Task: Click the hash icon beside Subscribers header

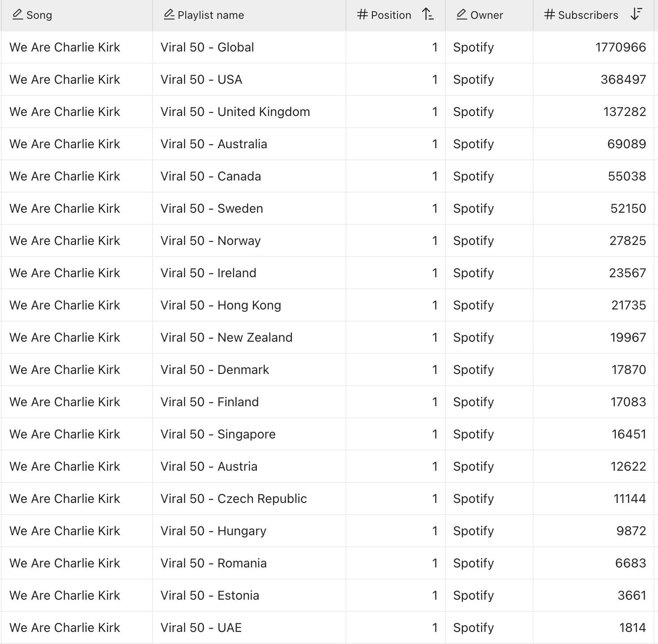Action: pos(550,15)
